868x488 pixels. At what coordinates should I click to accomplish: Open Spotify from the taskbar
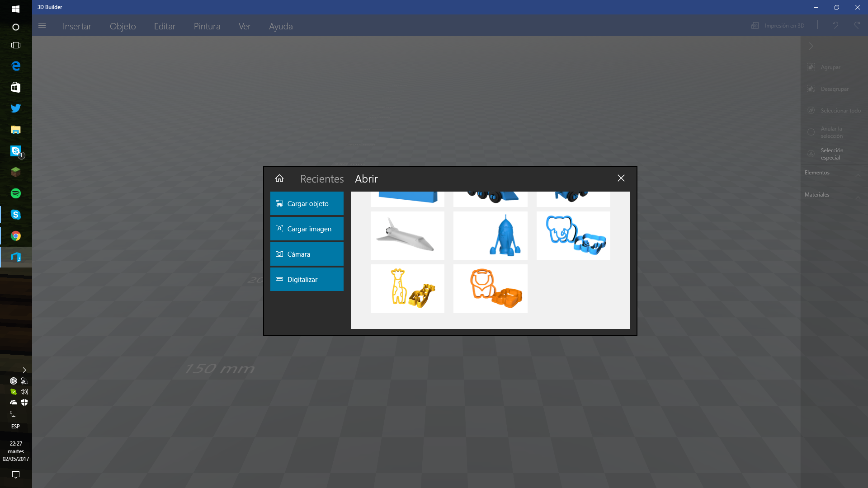click(16, 193)
